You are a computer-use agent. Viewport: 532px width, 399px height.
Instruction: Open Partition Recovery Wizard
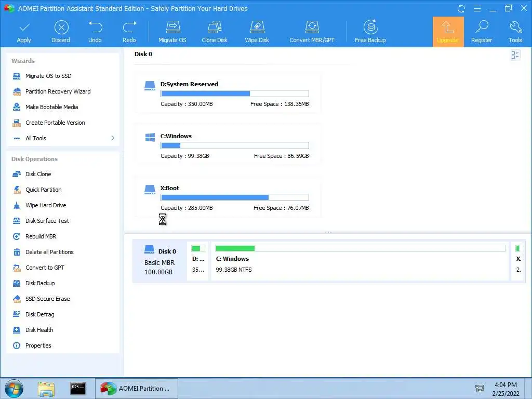click(58, 91)
